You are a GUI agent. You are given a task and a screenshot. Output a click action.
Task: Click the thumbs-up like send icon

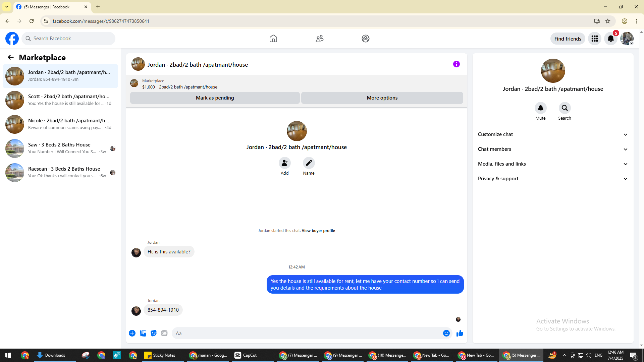[460, 333]
